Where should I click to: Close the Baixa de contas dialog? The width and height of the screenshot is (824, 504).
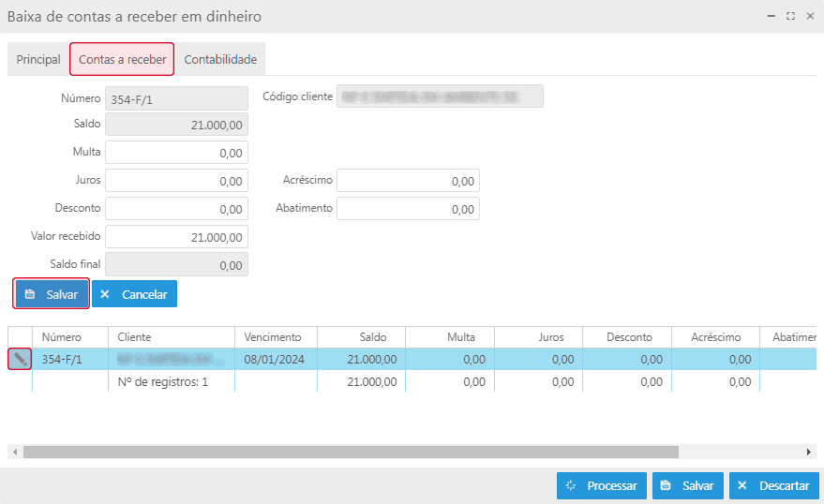[810, 17]
